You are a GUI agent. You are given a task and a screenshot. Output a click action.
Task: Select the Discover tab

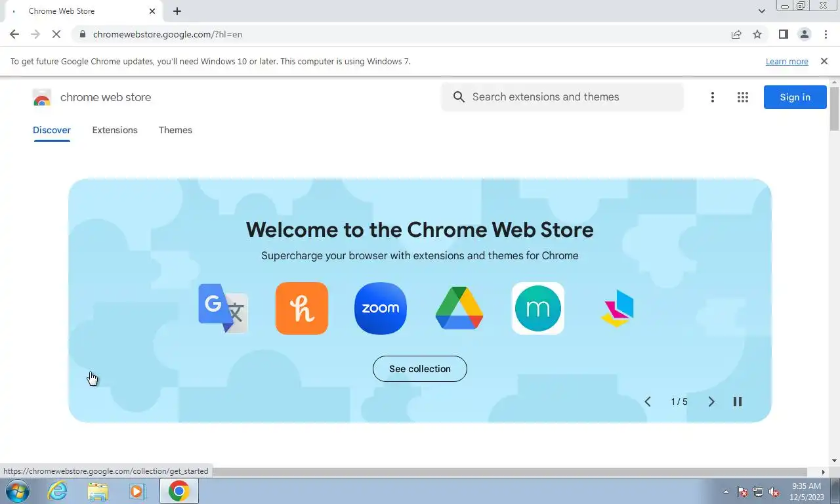52,130
